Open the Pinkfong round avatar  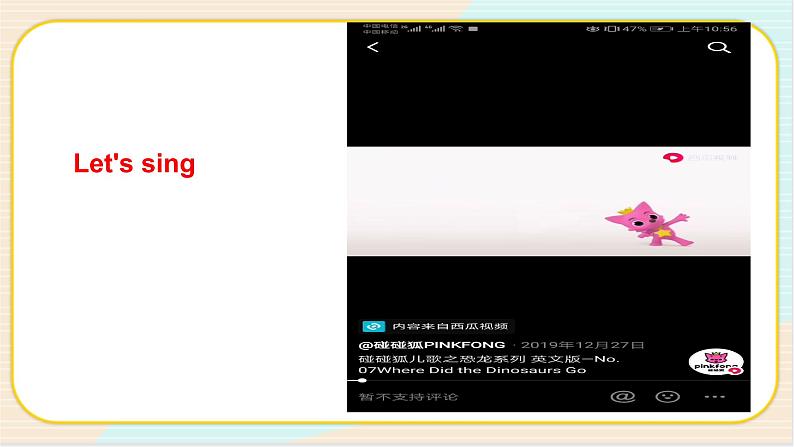click(x=716, y=362)
